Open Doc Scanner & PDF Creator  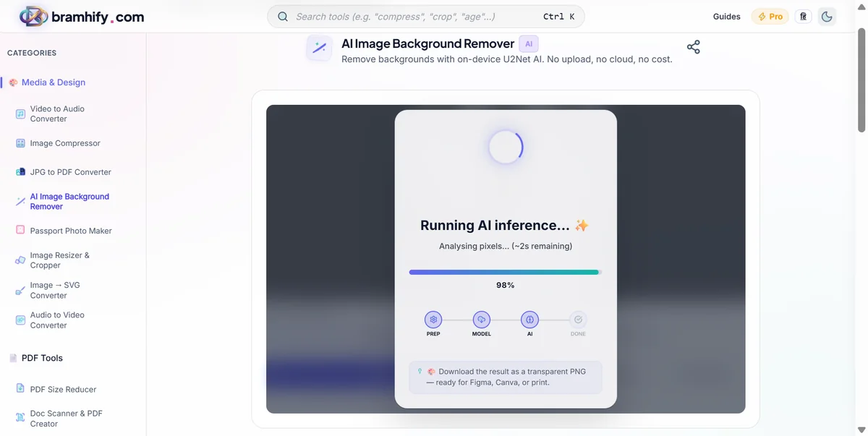click(66, 419)
